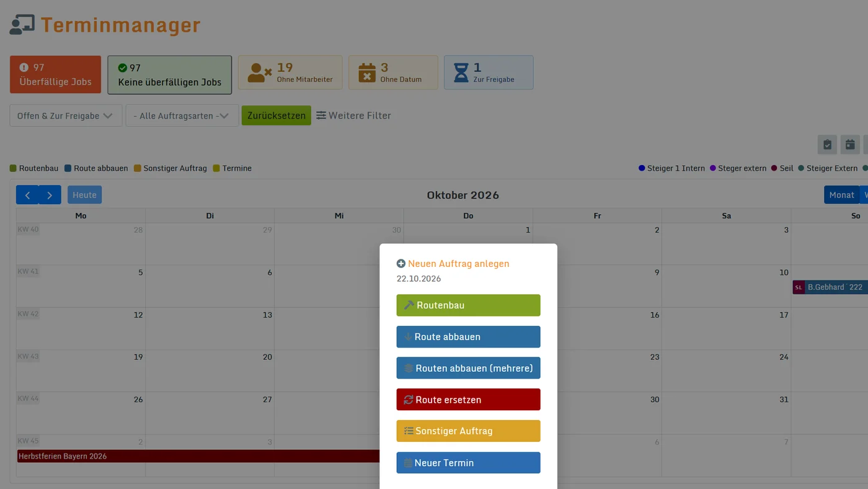
Task: Select October 9 in the calendar
Action: (x=657, y=272)
